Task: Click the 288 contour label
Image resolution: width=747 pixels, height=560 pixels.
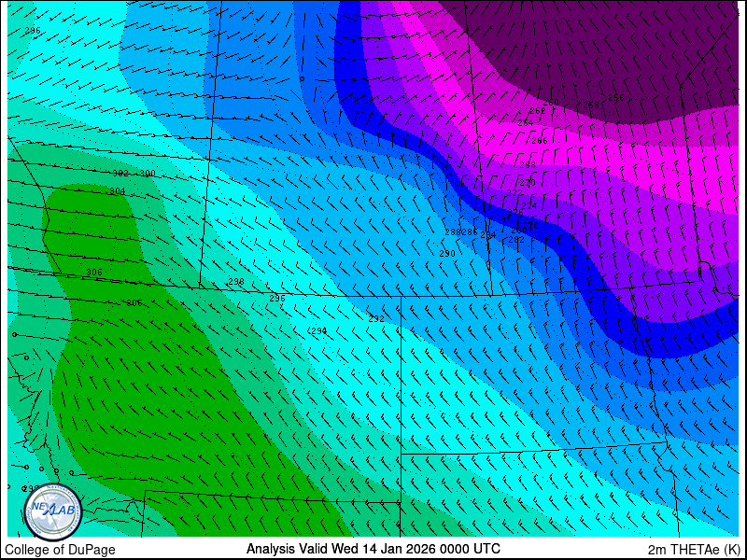Action: 453,231
